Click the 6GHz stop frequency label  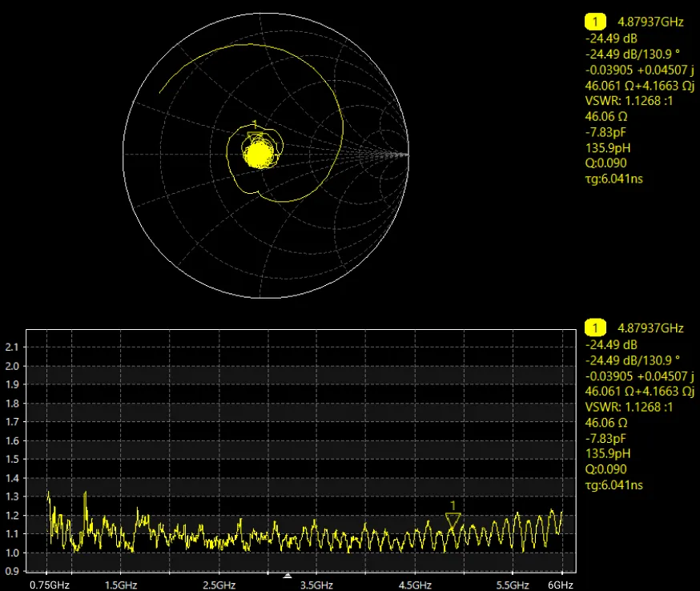pyautogui.click(x=561, y=585)
